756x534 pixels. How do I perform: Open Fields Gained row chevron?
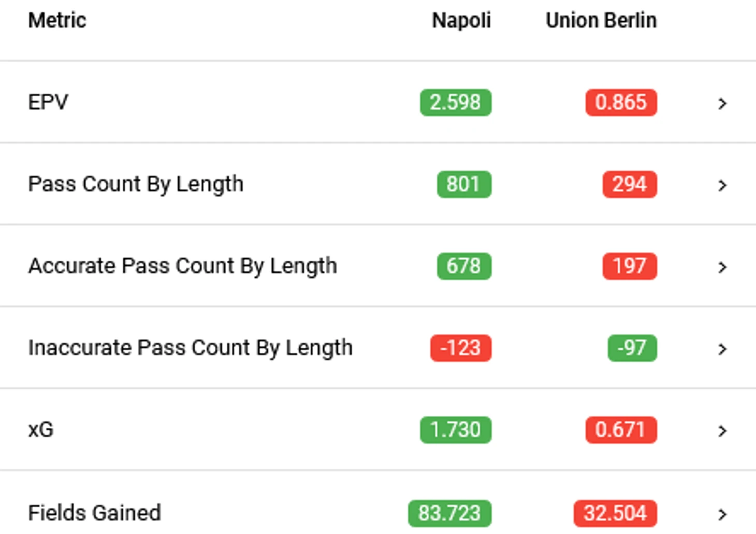pos(722,514)
